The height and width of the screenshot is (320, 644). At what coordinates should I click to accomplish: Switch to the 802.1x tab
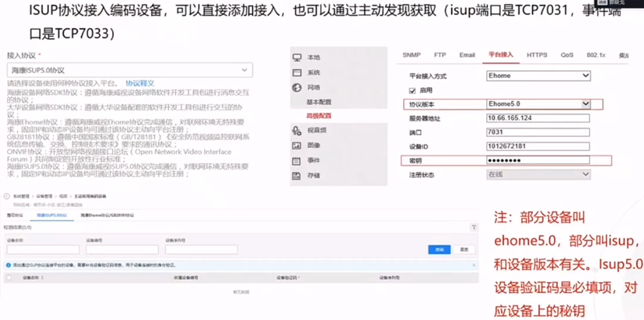[x=596, y=55]
